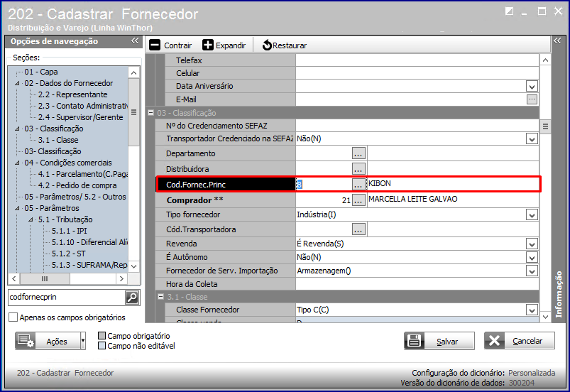Viewport: 570px width, 392px height.
Task: Open Cód.Transportadora lookup ellipsis button
Action: (x=358, y=229)
